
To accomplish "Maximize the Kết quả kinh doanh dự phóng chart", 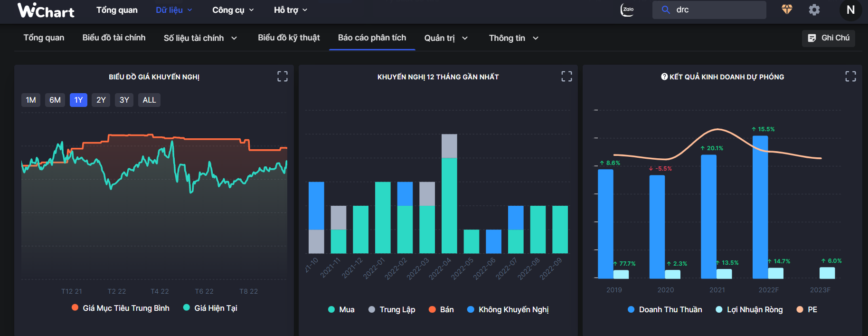I will click(850, 77).
